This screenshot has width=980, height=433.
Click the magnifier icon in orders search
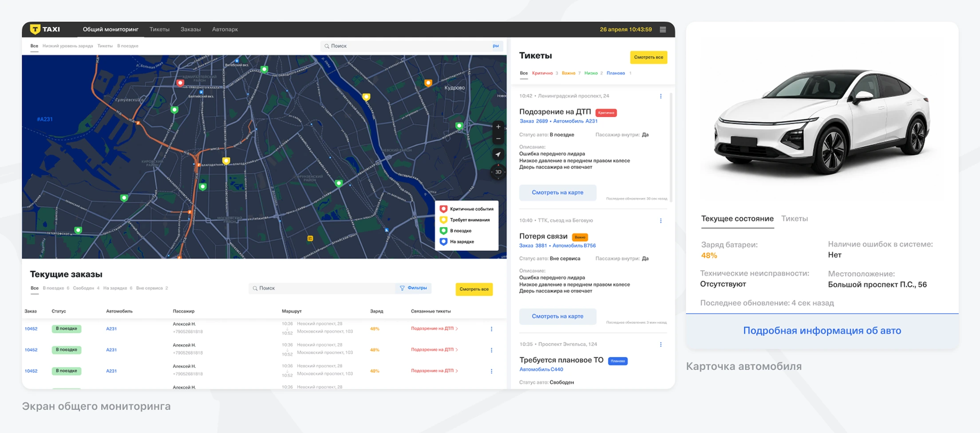coord(255,288)
